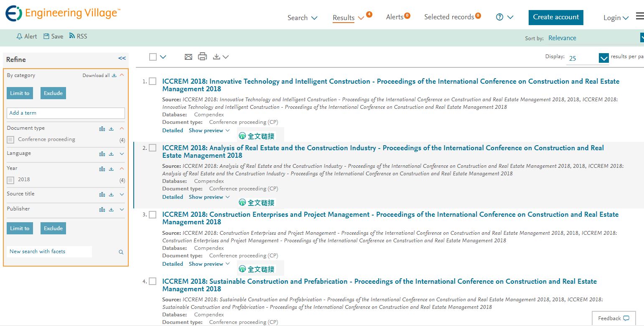Click the RSS feed option
Screen dimensions: 644x326
tap(78, 36)
